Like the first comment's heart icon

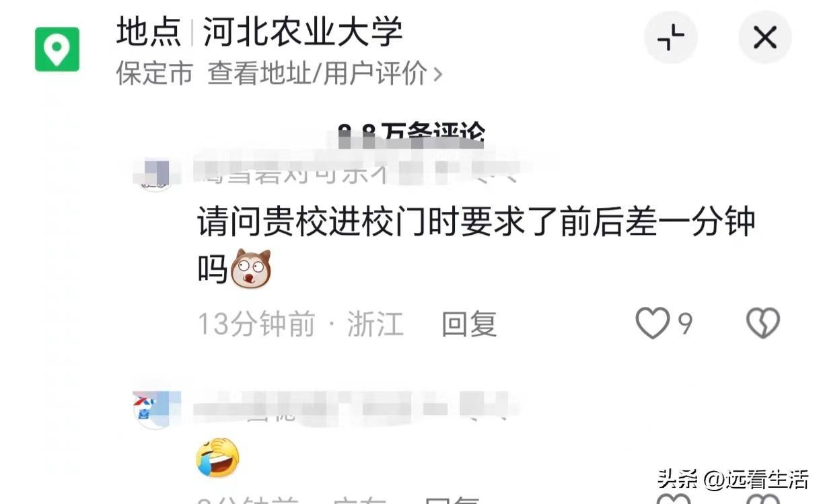[653, 324]
